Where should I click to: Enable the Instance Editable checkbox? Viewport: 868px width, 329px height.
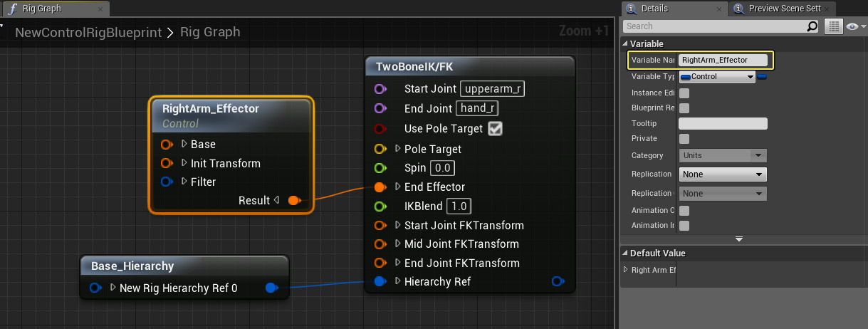pos(684,93)
